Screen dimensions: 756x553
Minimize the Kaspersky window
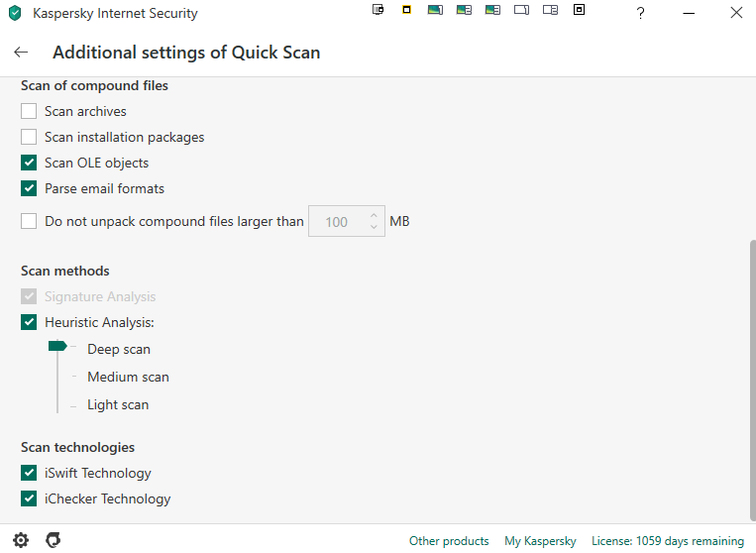click(689, 13)
